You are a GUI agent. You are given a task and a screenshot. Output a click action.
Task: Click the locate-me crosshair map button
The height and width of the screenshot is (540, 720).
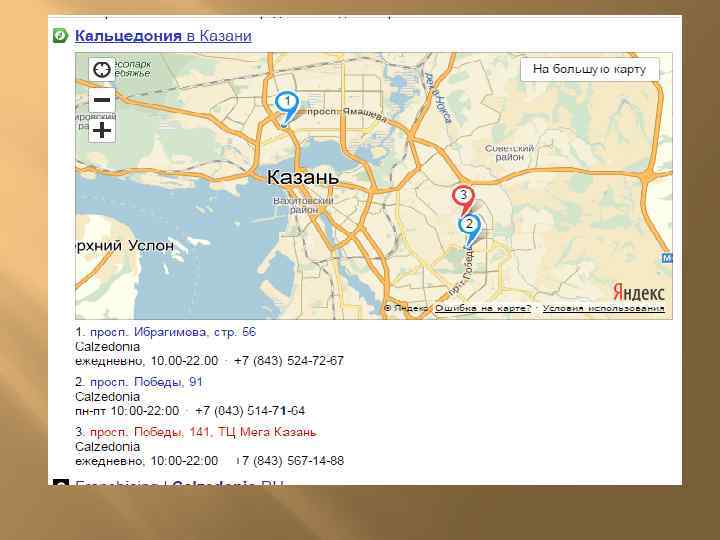(x=101, y=69)
